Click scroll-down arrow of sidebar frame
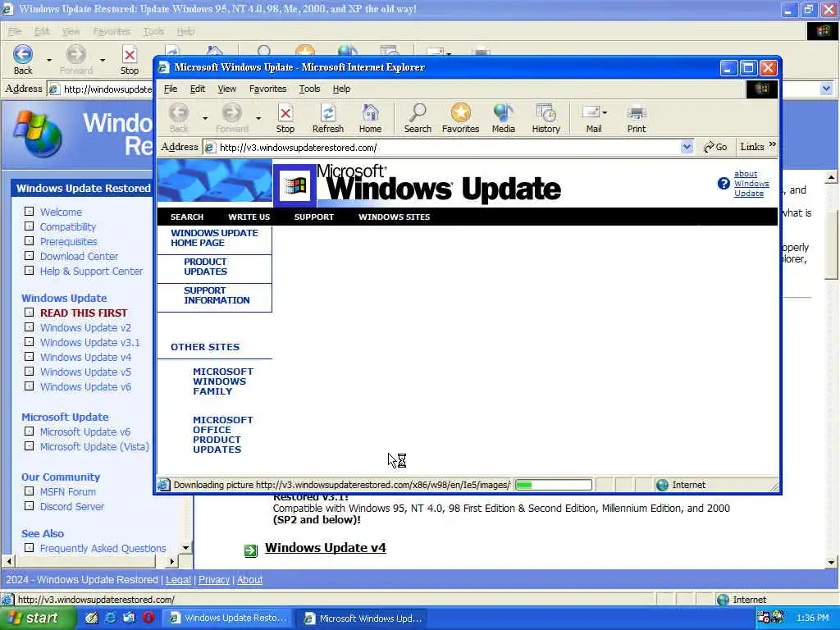The width and height of the screenshot is (840, 630). tap(185, 547)
